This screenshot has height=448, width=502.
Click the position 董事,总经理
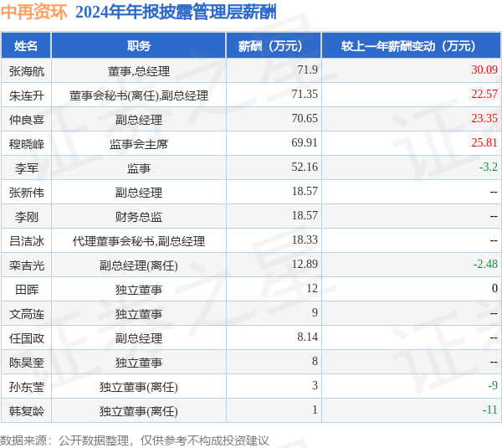tap(139, 71)
